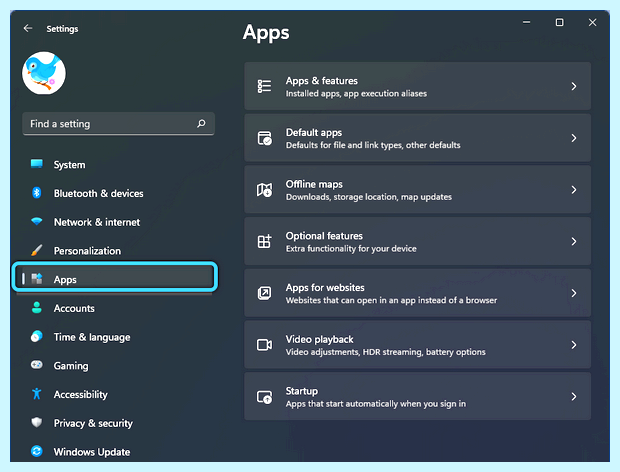Screen dimensions: 620x472
Task: Open Apps & features title
Action: click(321, 81)
